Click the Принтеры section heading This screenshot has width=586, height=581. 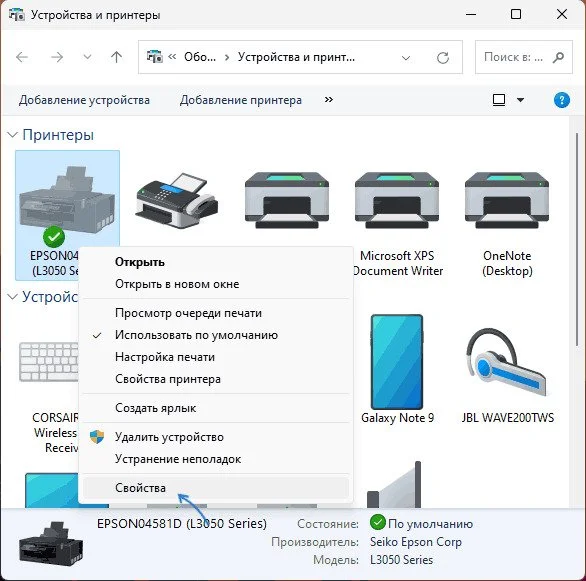coord(58,135)
